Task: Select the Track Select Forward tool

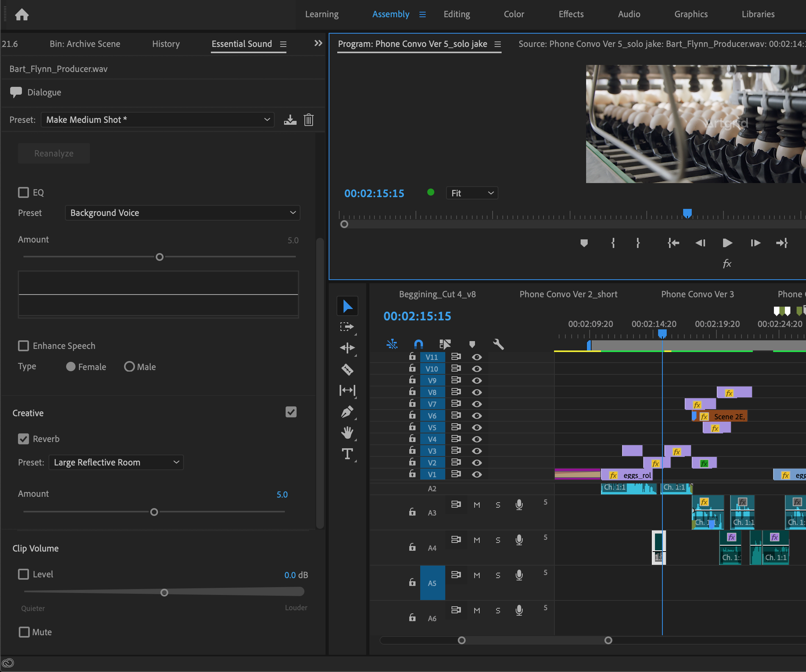Action: [348, 325]
